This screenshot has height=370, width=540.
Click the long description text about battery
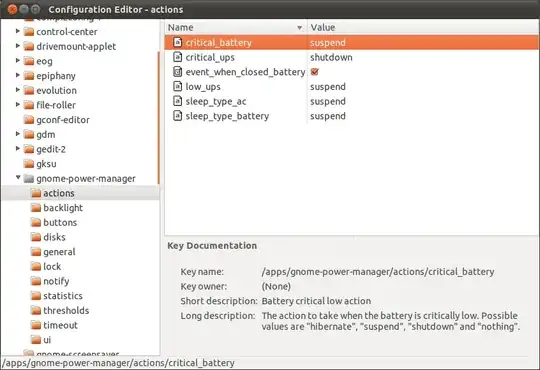pos(391,321)
